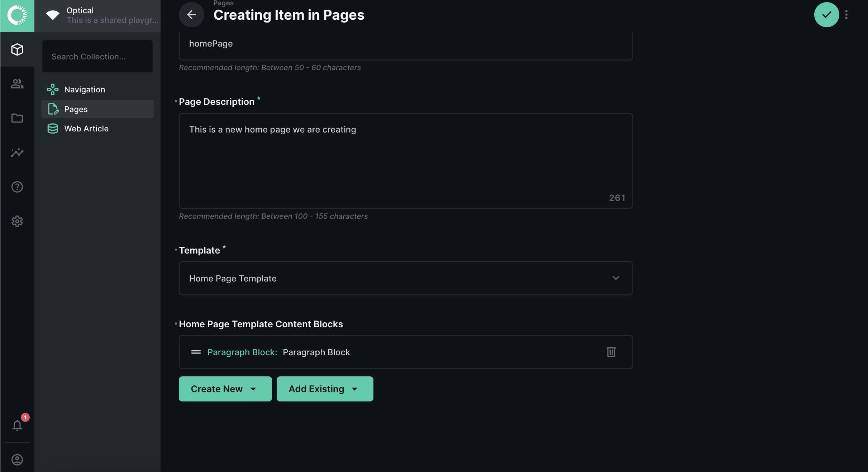
Task: Click the Directus logo in the corner
Action: [x=17, y=16]
